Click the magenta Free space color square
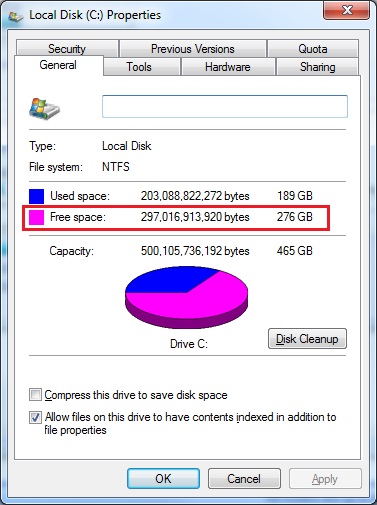Viewport: 377px width, 505px height. click(36, 217)
